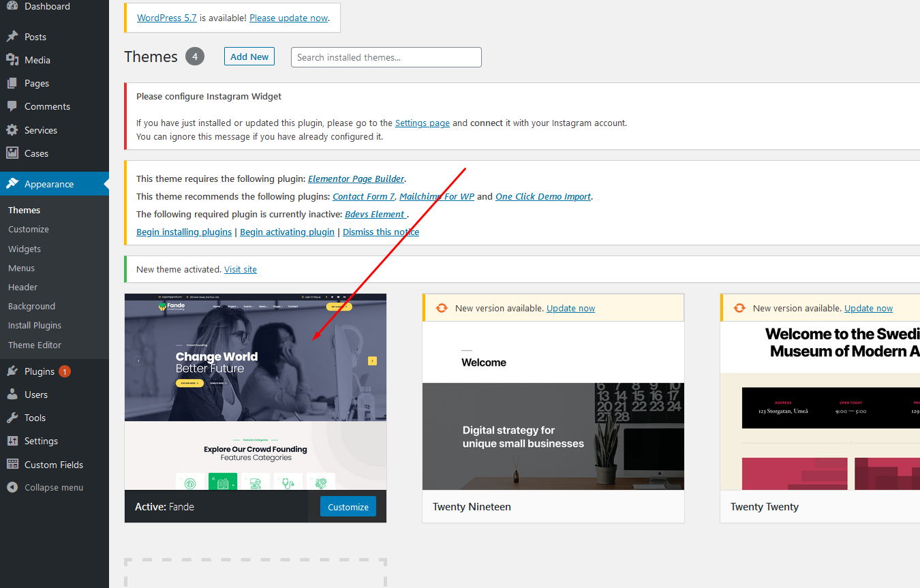Image resolution: width=920 pixels, height=588 pixels.
Task: Open the Settings menu text
Action: click(41, 441)
